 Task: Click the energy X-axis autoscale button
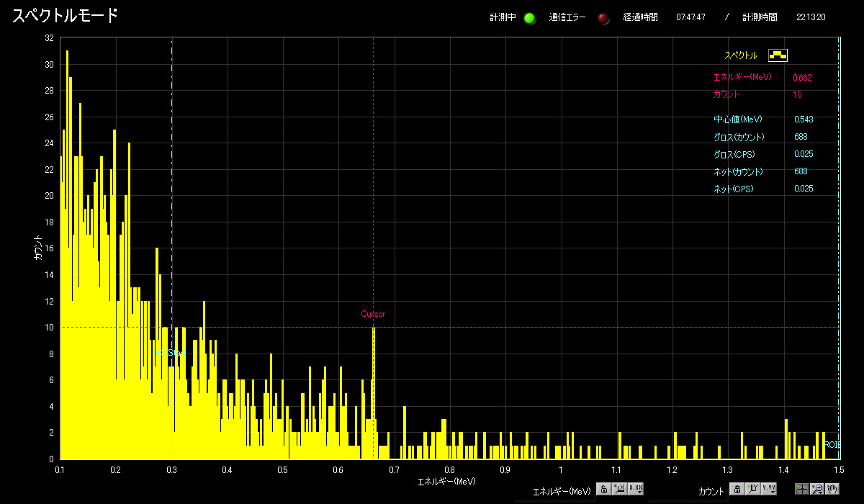[x=619, y=490]
